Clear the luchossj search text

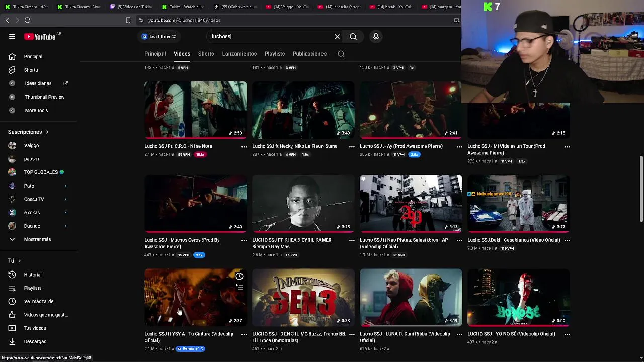(337, 37)
